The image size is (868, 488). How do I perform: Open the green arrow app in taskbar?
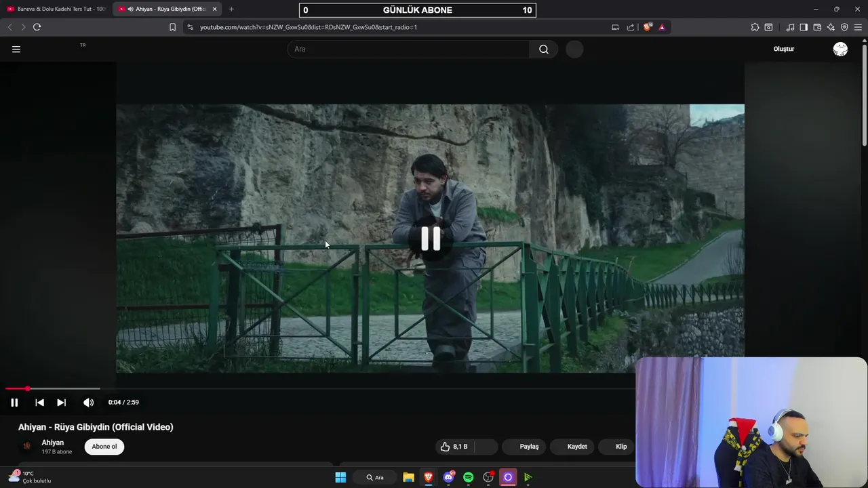[528, 477]
